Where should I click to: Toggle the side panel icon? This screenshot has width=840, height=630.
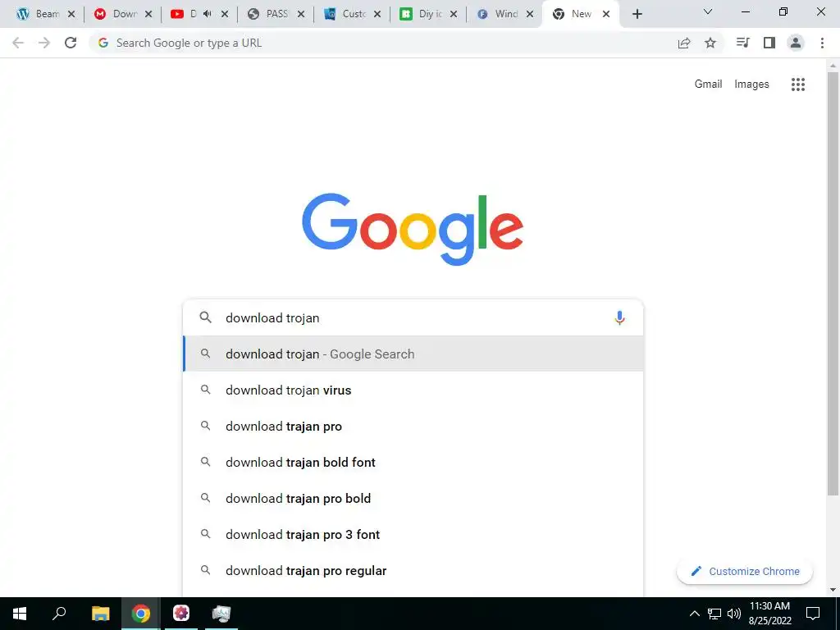click(x=769, y=43)
